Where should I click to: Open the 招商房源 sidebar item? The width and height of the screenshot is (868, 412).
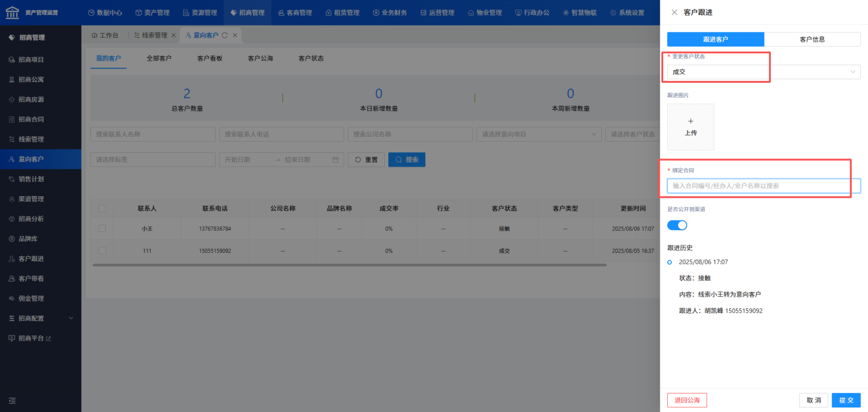coord(41,100)
